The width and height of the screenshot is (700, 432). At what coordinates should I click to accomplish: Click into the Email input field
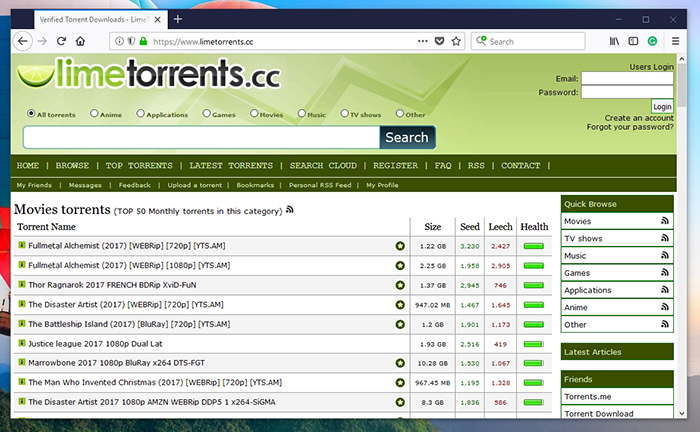point(626,78)
